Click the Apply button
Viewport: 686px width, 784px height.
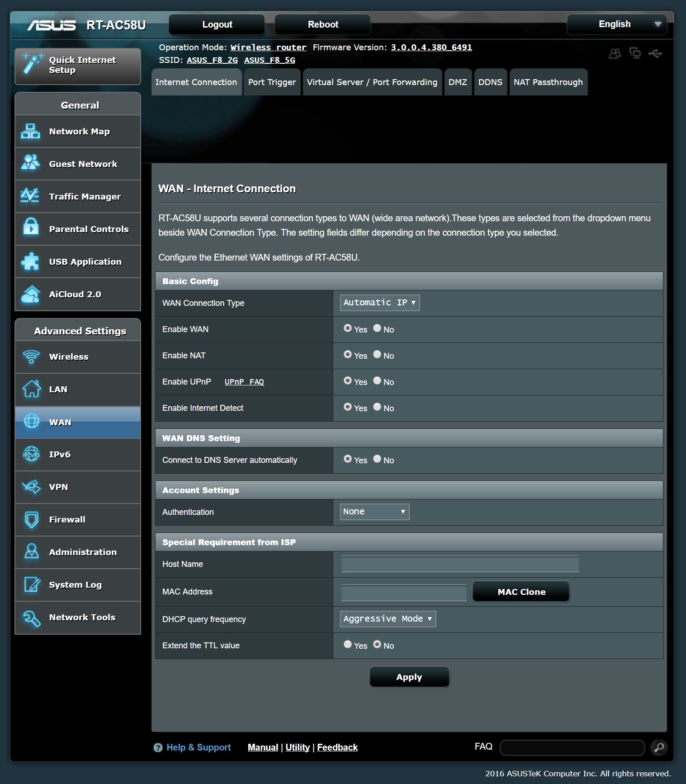tap(409, 677)
